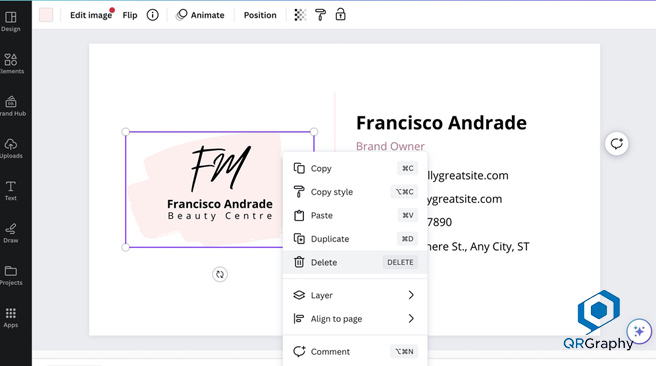Select the Brand Owner subtitle text
The image size is (656, 366).
[x=390, y=146]
